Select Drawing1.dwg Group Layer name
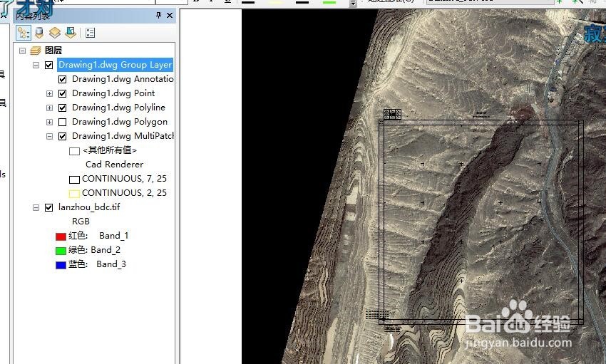Viewport: 606px width, 364px height. (115, 65)
